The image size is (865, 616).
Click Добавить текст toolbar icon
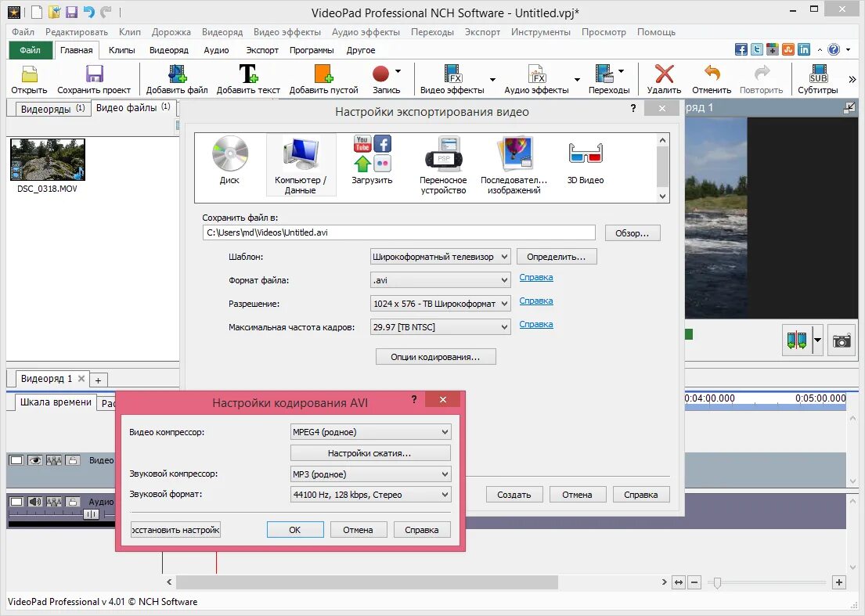(247, 74)
